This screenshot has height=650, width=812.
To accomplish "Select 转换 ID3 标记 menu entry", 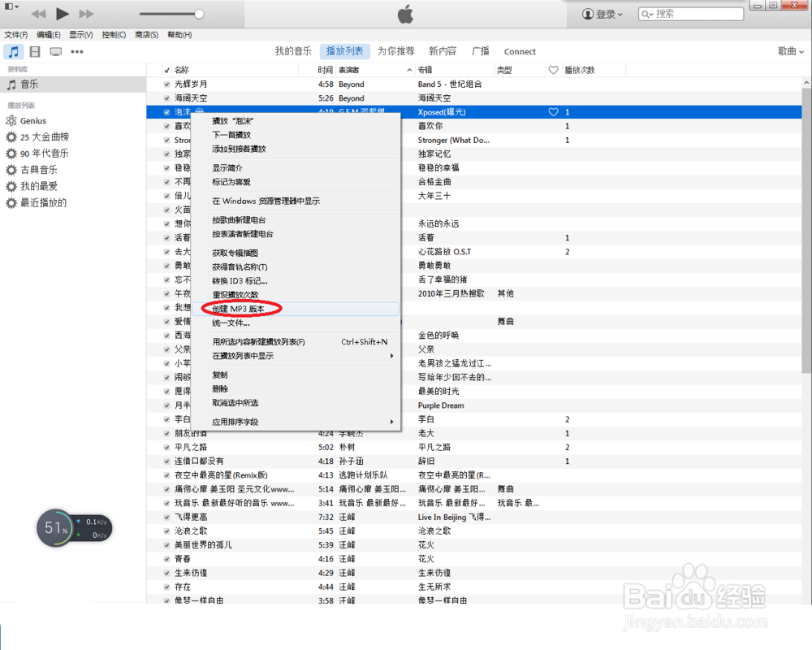I will 296,281.
